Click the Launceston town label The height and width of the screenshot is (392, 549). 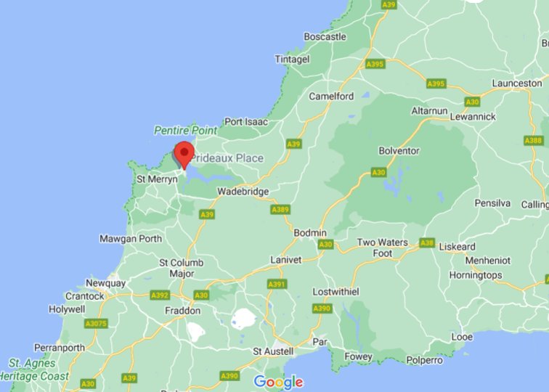click(517, 83)
